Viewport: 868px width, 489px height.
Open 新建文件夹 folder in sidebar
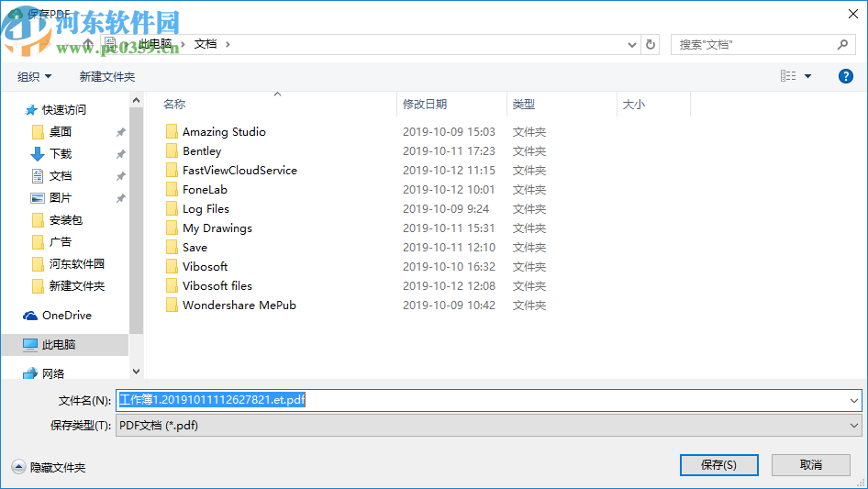tap(77, 285)
